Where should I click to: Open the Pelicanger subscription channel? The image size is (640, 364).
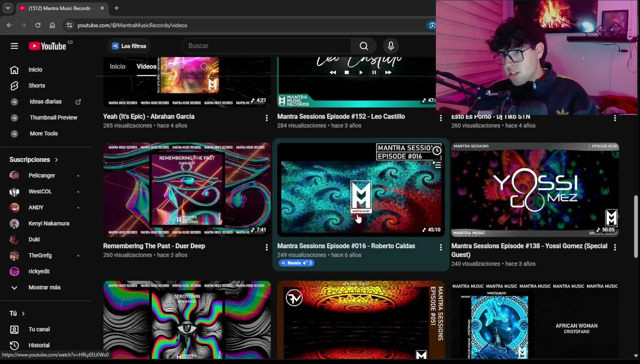pyautogui.click(x=42, y=175)
